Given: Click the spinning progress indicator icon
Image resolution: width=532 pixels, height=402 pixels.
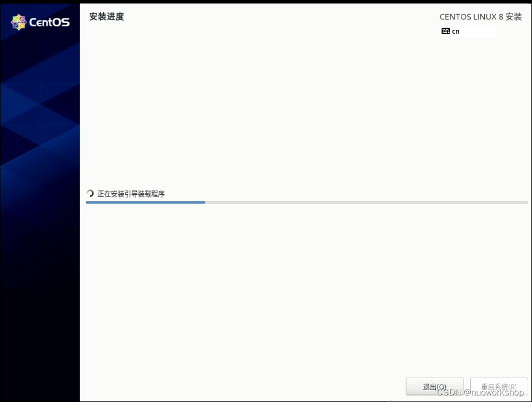Looking at the screenshot, I should point(90,194).
